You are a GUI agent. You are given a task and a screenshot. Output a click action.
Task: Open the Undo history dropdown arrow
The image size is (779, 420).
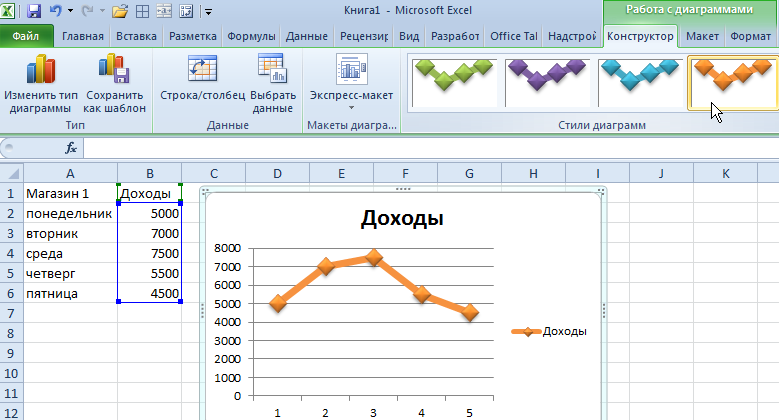coord(71,12)
